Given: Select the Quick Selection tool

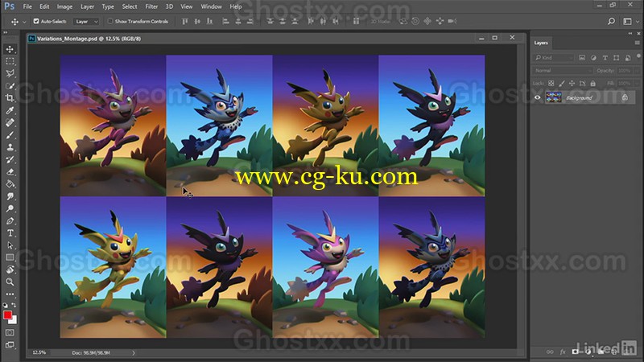Looking at the screenshot, I should (x=10, y=86).
